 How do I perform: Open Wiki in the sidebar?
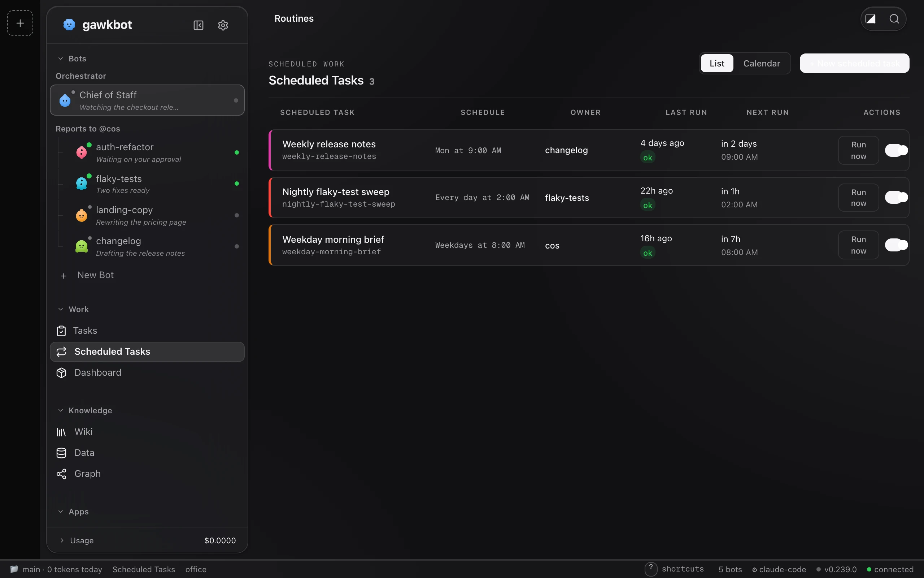pyautogui.click(x=147, y=432)
